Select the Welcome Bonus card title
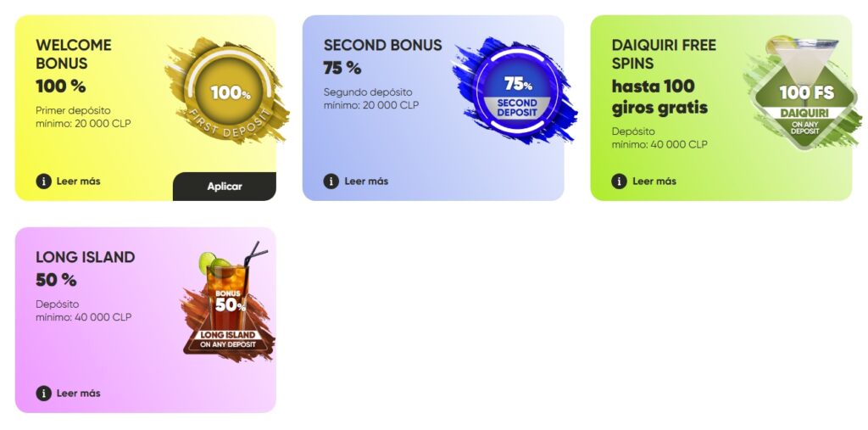This screenshot has height=430, width=868. click(74, 54)
